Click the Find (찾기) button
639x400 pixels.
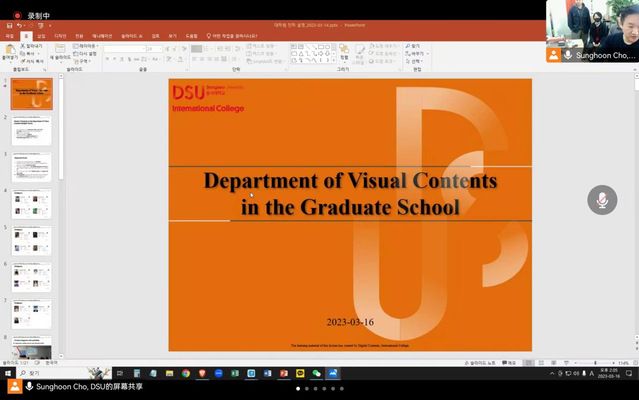coord(416,46)
